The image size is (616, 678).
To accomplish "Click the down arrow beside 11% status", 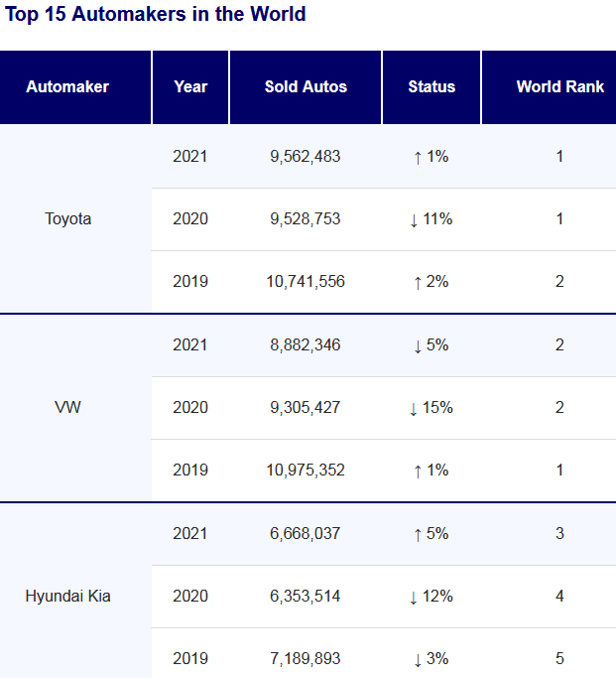I will [414, 219].
